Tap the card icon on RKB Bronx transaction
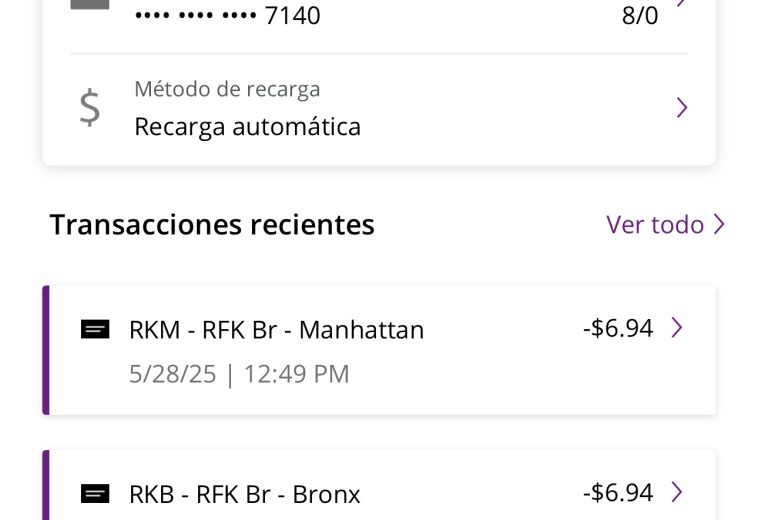Viewport: 758px width, 520px height. [x=95, y=494]
